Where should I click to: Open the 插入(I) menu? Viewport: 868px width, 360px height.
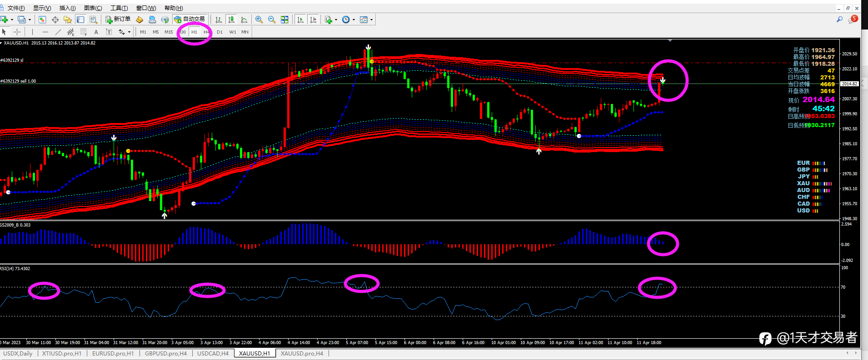pyautogui.click(x=67, y=8)
